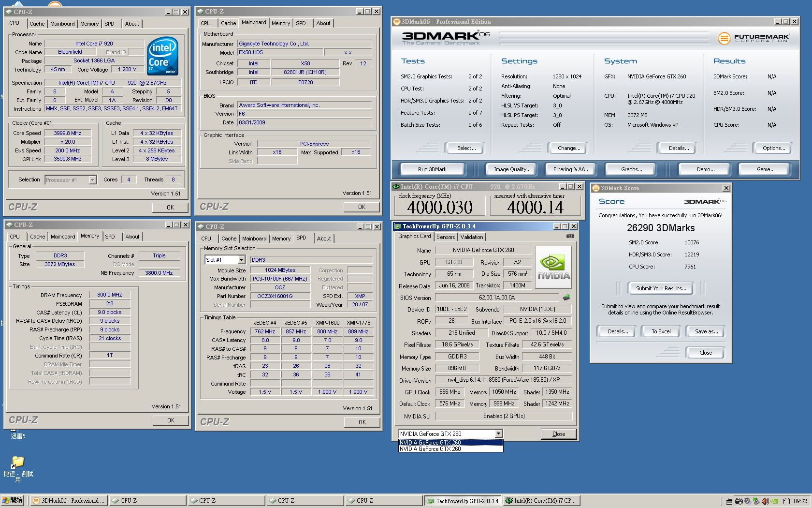Click the Intel Core i7 clock window title icon
812x508 pixels.
point(396,187)
